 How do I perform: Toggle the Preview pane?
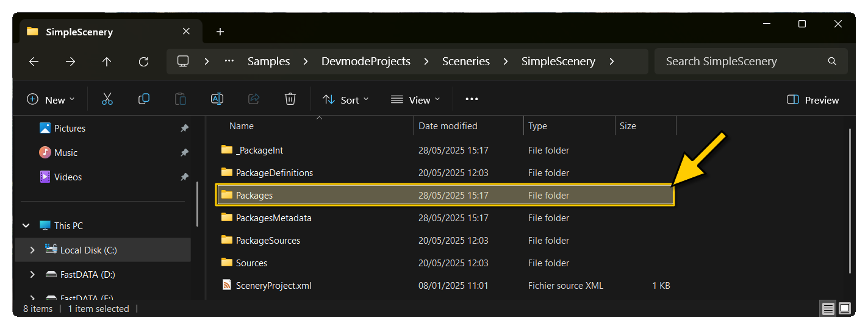[x=812, y=100]
